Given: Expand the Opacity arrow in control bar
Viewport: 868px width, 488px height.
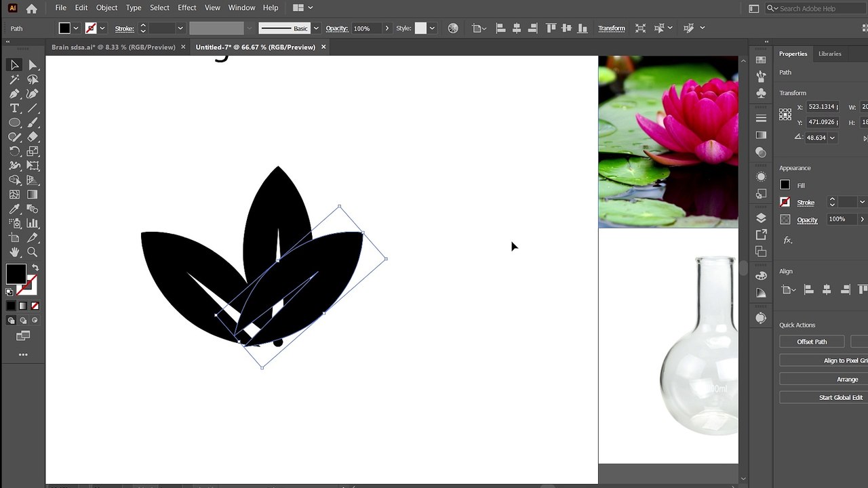Looking at the screenshot, I should 387,28.
